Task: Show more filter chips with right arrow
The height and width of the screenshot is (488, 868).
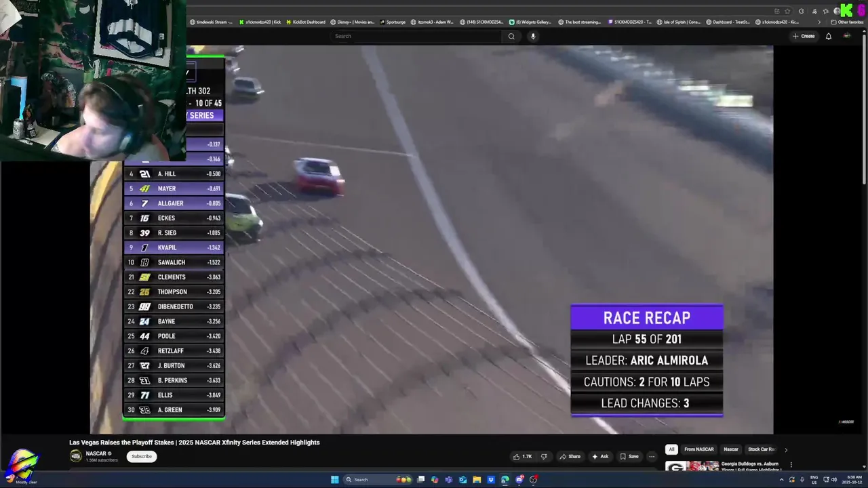Action: click(786, 449)
